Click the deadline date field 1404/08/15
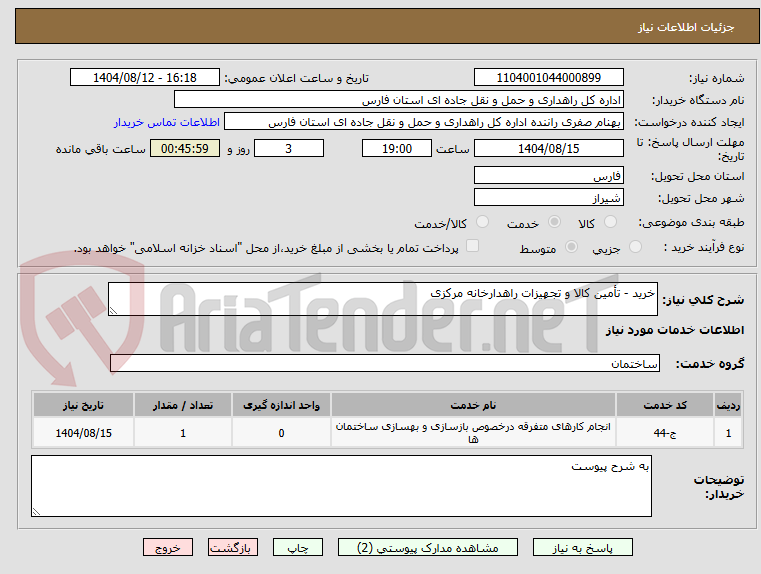Screen dimensions: 761x574 (x=548, y=148)
